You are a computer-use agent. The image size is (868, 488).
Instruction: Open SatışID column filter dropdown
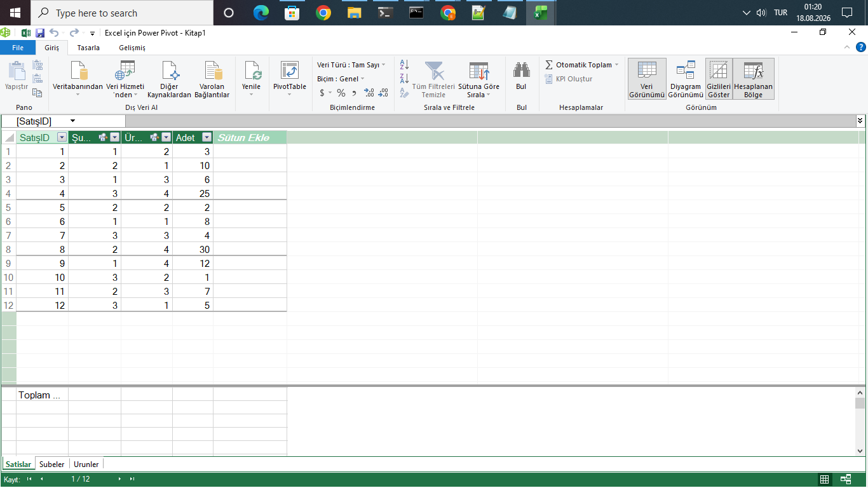click(x=62, y=137)
